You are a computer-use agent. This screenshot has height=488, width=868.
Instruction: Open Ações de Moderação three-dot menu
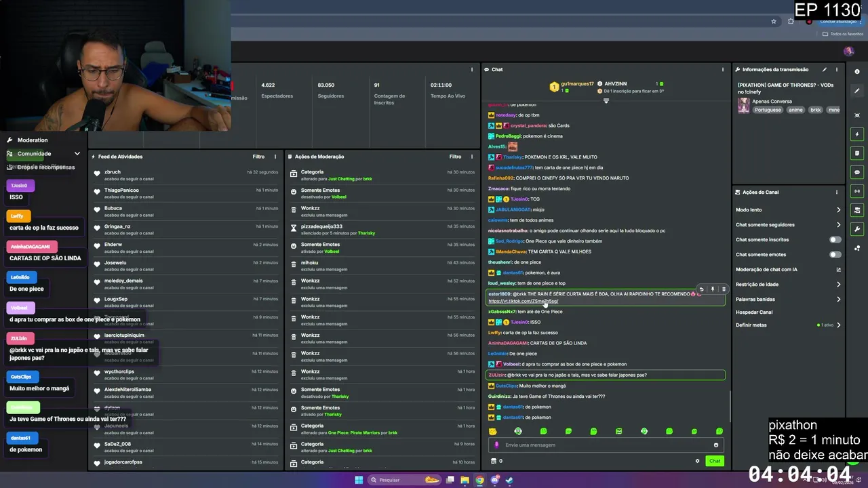click(471, 157)
